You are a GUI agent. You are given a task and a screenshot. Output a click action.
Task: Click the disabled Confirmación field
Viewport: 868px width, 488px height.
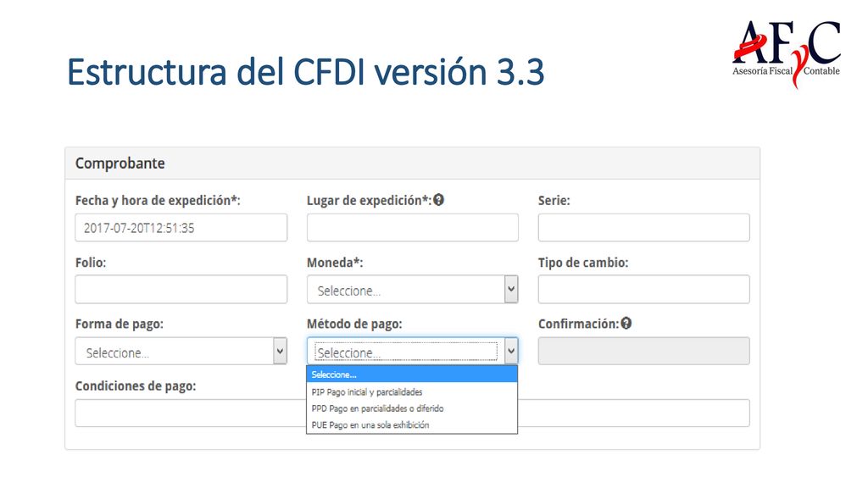(644, 352)
